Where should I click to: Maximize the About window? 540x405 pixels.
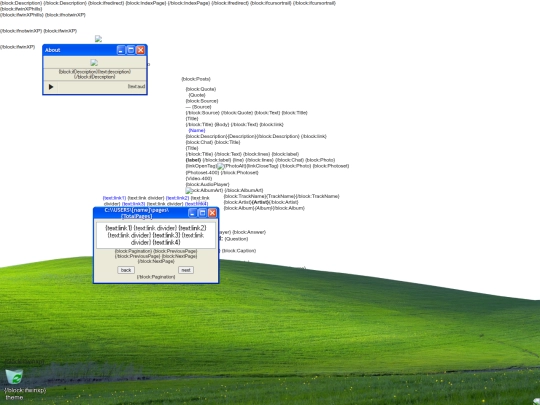pyautogui.click(x=131, y=50)
